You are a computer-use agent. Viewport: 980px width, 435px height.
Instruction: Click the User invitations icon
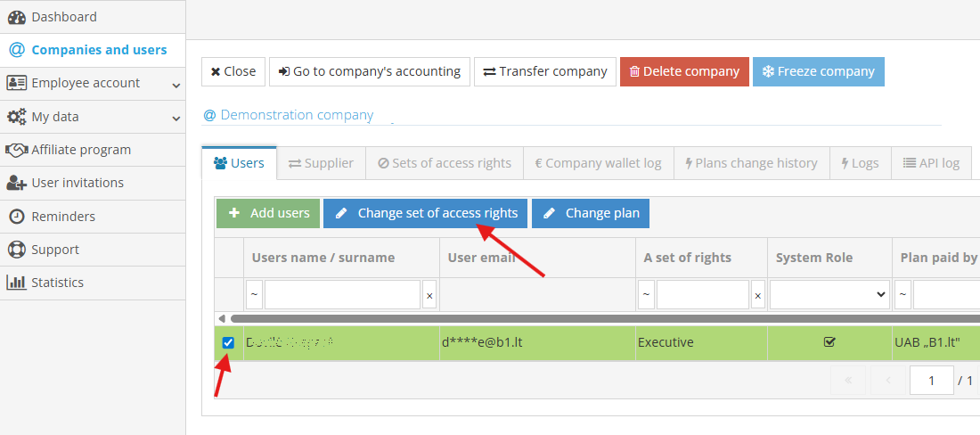[x=16, y=183]
